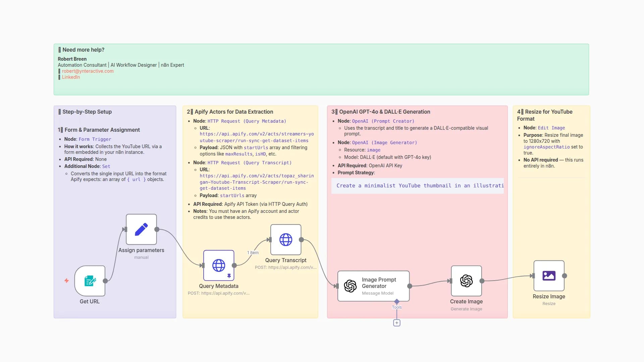Click the '1 item' connection label

click(x=253, y=253)
